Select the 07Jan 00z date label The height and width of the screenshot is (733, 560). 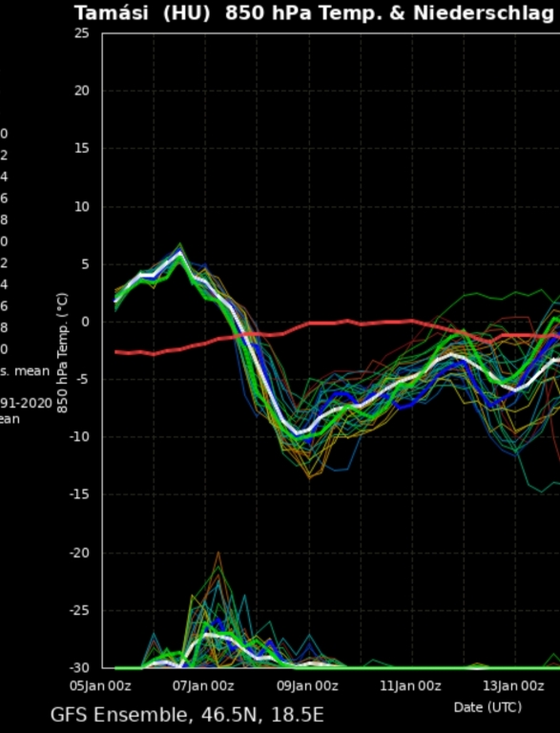(x=203, y=686)
